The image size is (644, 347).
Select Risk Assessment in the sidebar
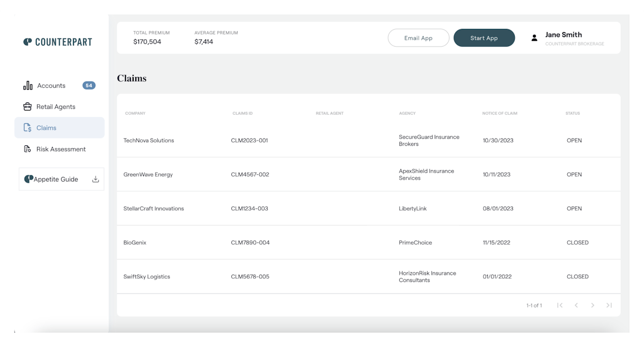click(61, 149)
